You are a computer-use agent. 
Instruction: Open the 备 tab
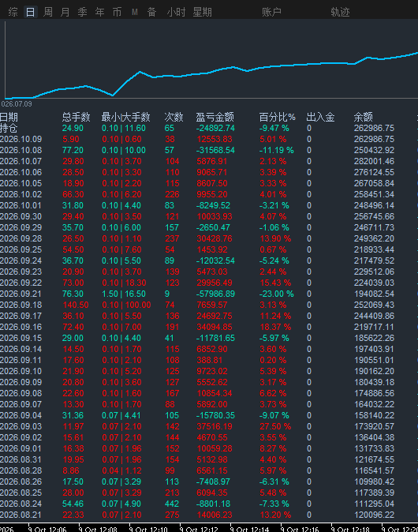click(151, 12)
